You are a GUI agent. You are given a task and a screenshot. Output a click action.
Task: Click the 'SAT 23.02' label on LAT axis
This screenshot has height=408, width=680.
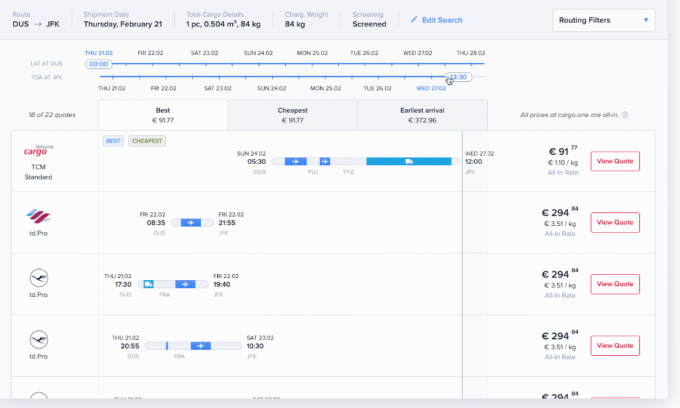click(204, 53)
